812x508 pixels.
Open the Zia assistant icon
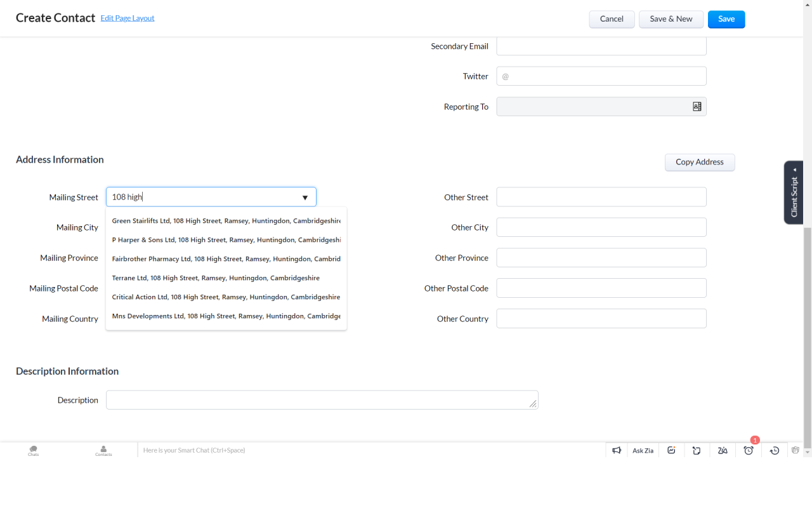coord(723,450)
